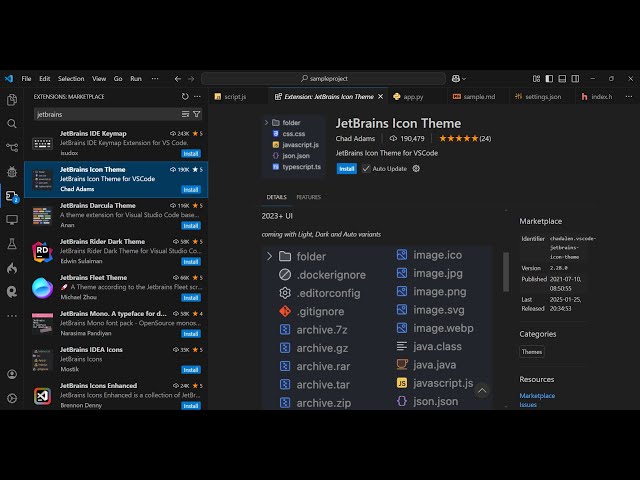Expand the folder chevron in preview image

point(270,256)
